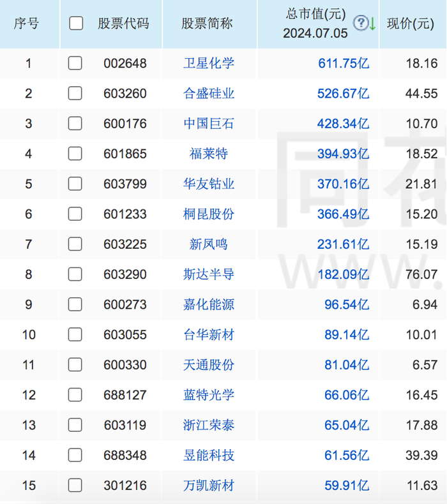Image resolution: width=447 pixels, height=504 pixels.
Task: Open the 新凤鸣 stock link
Action: [209, 244]
